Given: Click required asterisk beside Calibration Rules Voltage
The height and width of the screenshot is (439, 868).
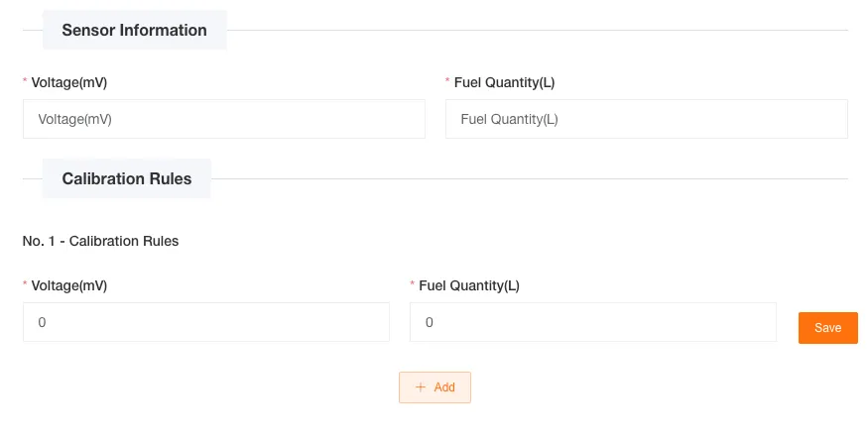Looking at the screenshot, I should click(25, 285).
